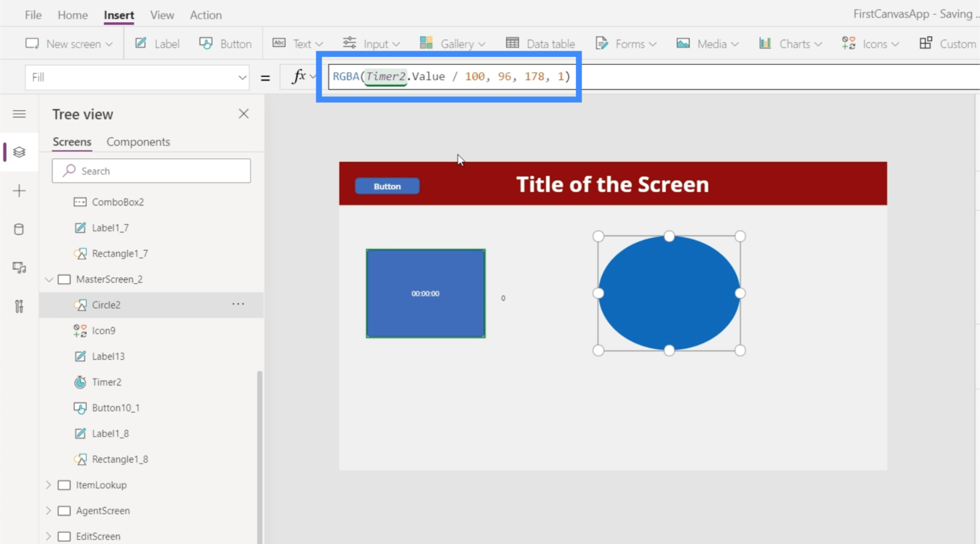Viewport: 980px width, 544px height.
Task: Expand the AgentScreen tree node
Action: pos(49,511)
